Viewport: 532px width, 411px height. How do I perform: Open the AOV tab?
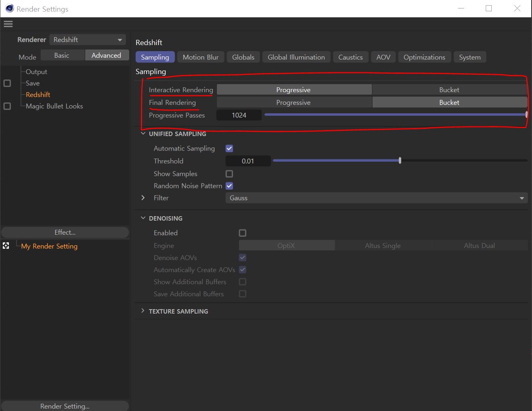click(x=384, y=57)
